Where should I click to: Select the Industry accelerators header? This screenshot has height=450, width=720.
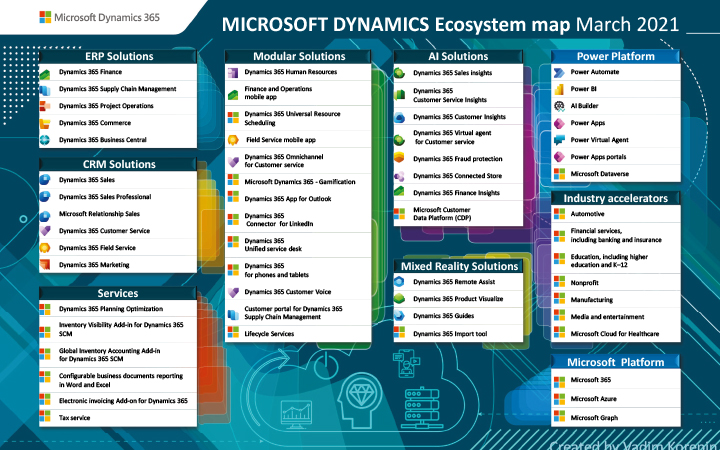(x=616, y=198)
